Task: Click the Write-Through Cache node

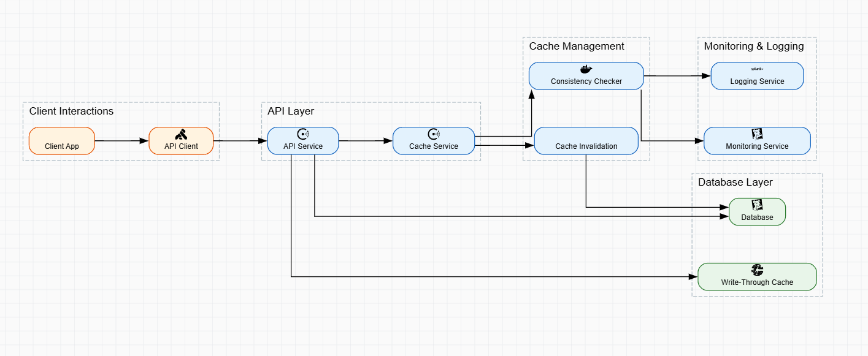Action: (x=757, y=276)
